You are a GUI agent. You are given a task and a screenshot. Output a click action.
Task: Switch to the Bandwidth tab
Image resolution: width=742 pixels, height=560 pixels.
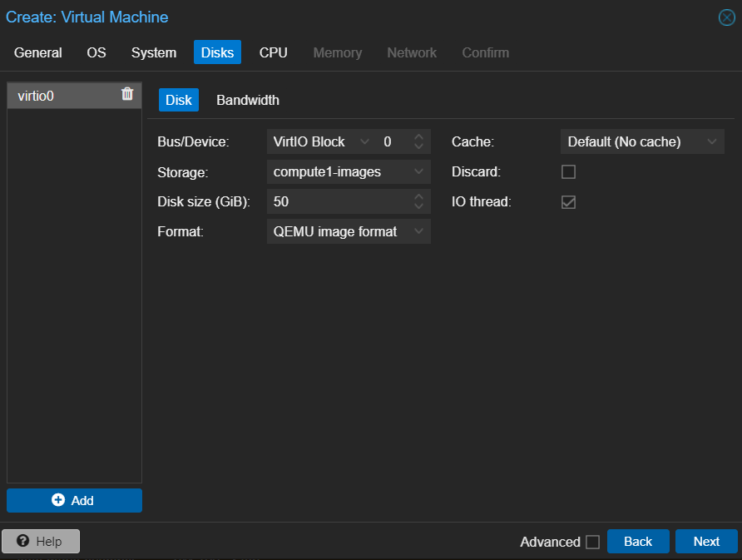[248, 100]
